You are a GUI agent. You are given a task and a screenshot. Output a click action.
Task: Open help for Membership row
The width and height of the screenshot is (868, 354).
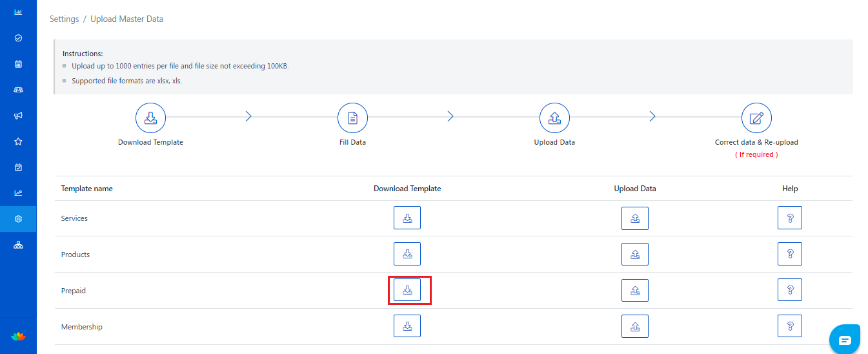tap(790, 326)
